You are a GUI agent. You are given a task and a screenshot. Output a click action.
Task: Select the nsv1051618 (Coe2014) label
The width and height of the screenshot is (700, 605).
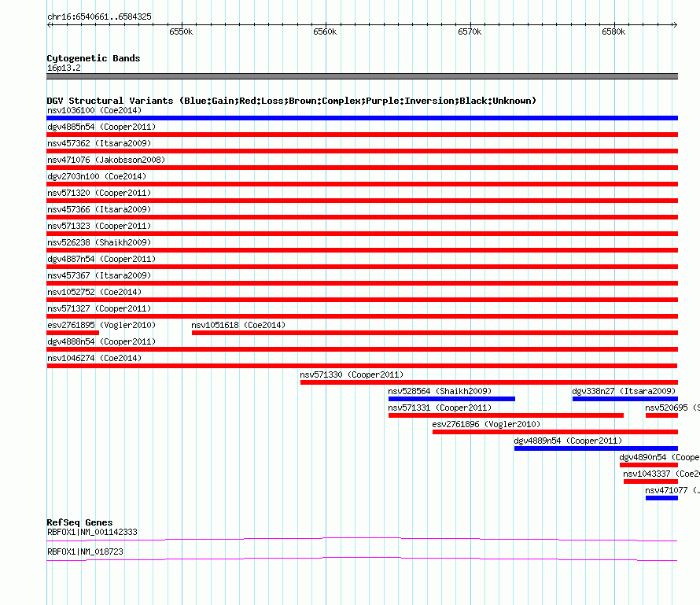click(238, 325)
